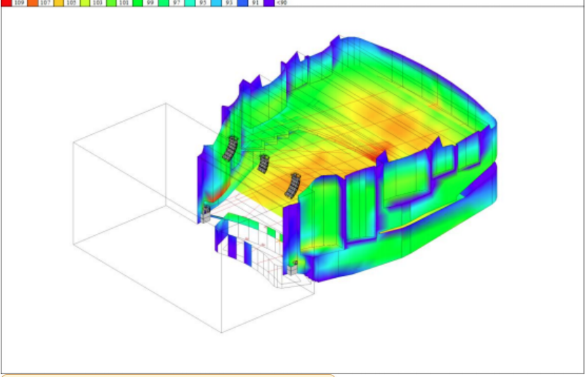This screenshot has height=377, width=588.
Task: Pick the 105 level legend swatch
Action: [58, 3]
